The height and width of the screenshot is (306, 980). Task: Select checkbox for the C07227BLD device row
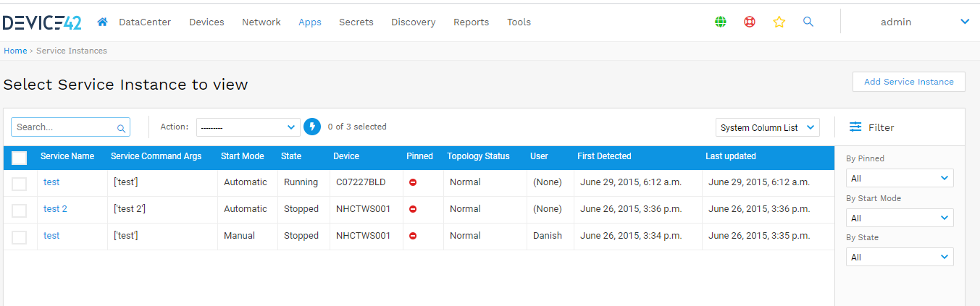[x=20, y=184]
